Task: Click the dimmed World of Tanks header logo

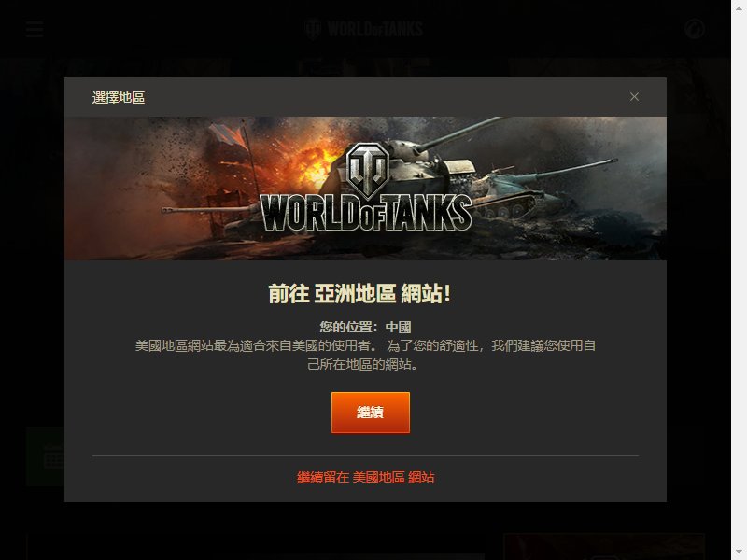Action: (x=363, y=29)
